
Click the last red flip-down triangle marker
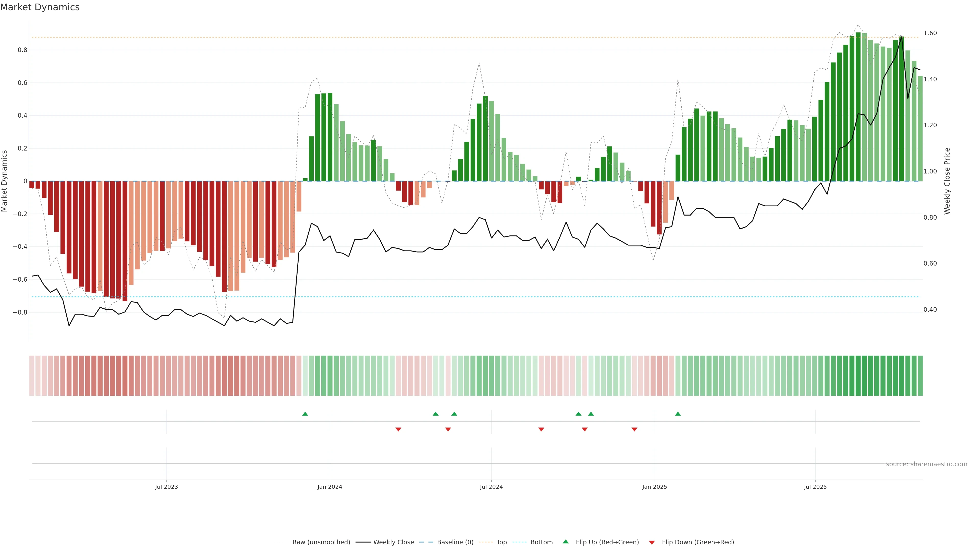point(634,429)
